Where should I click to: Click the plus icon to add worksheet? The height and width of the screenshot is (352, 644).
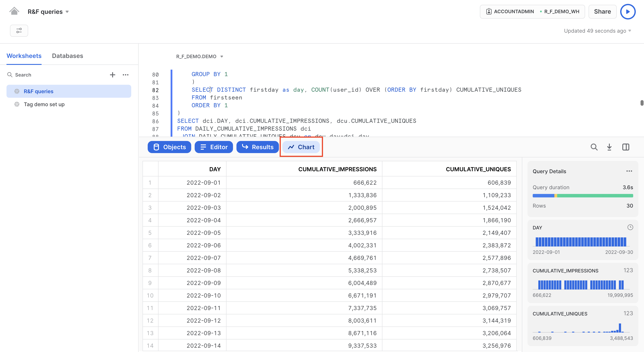113,75
